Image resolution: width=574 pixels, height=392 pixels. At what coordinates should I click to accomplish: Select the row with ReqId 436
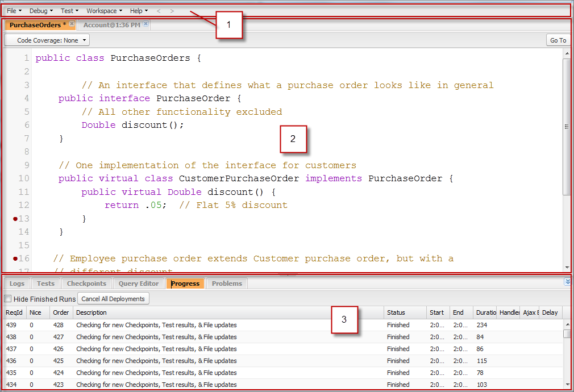282,361
